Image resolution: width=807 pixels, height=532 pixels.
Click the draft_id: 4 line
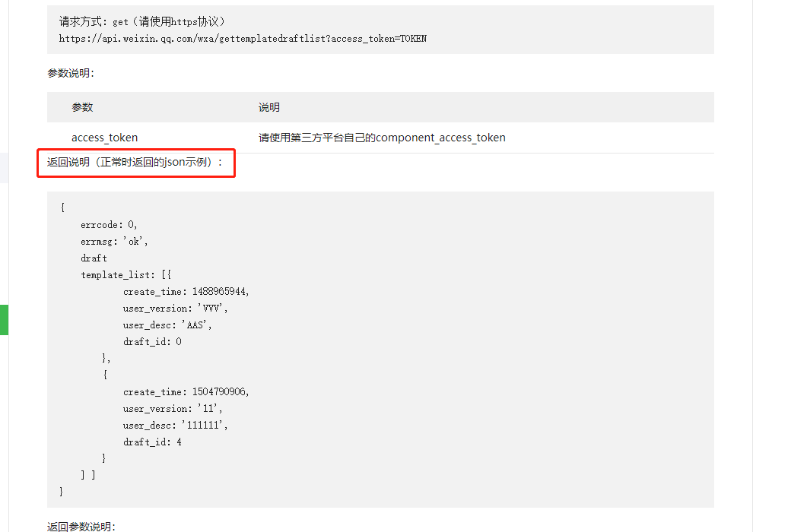coord(152,442)
